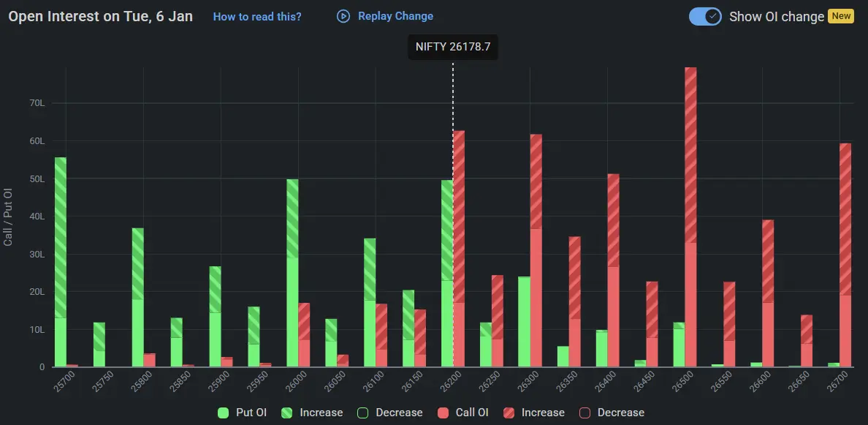Click the hollow green Decrease legend icon
Viewport: 868px width, 425px height.
362,413
